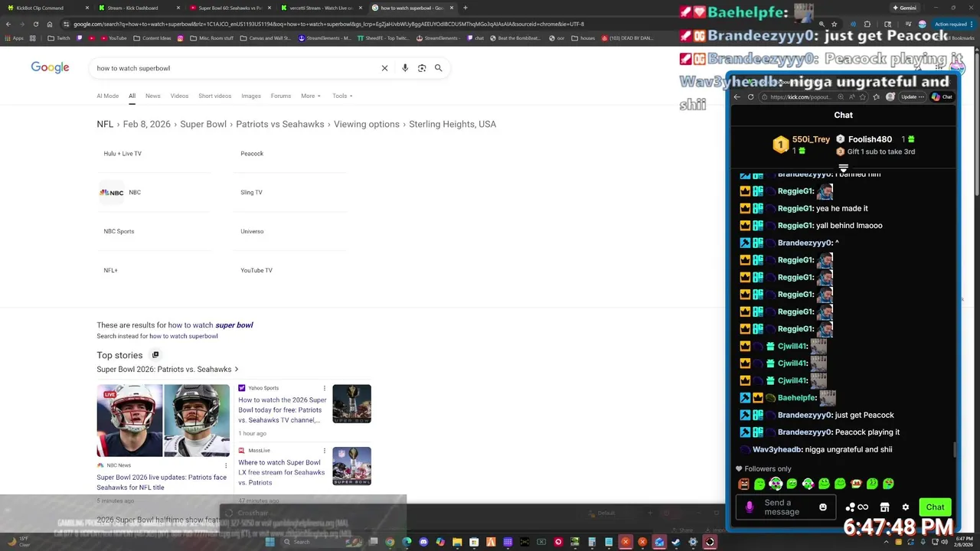The image size is (980, 551).
Task: Click the Chrome address bar URL
Action: tap(329, 24)
